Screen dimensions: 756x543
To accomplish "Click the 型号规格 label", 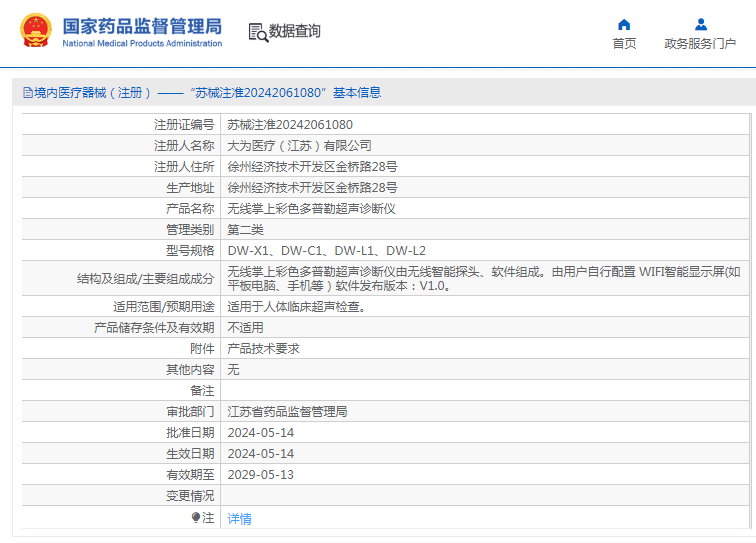I will [x=190, y=251].
